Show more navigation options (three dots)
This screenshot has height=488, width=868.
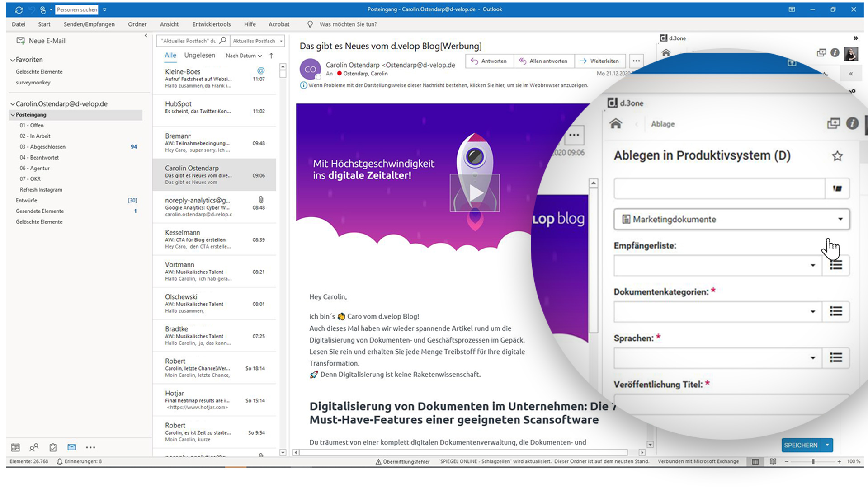(90, 447)
